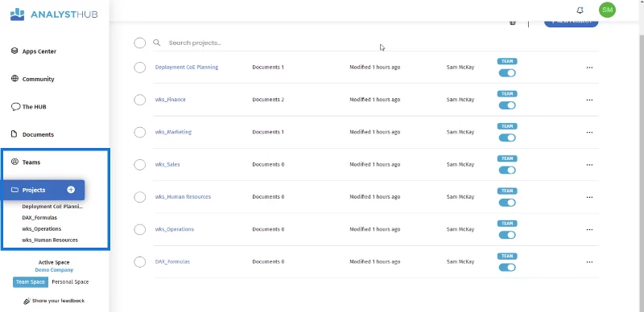Select the wks_Sales row circle
644x312 pixels.
139,165
